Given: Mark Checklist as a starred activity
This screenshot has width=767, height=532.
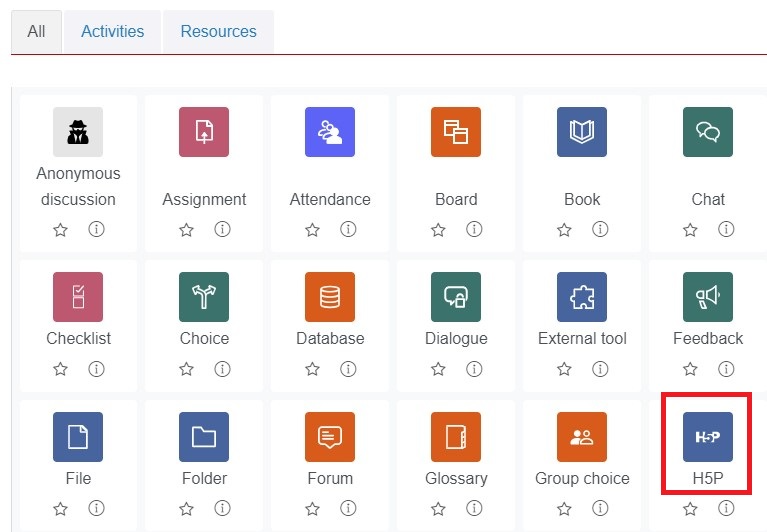Looking at the screenshot, I should 61,369.
